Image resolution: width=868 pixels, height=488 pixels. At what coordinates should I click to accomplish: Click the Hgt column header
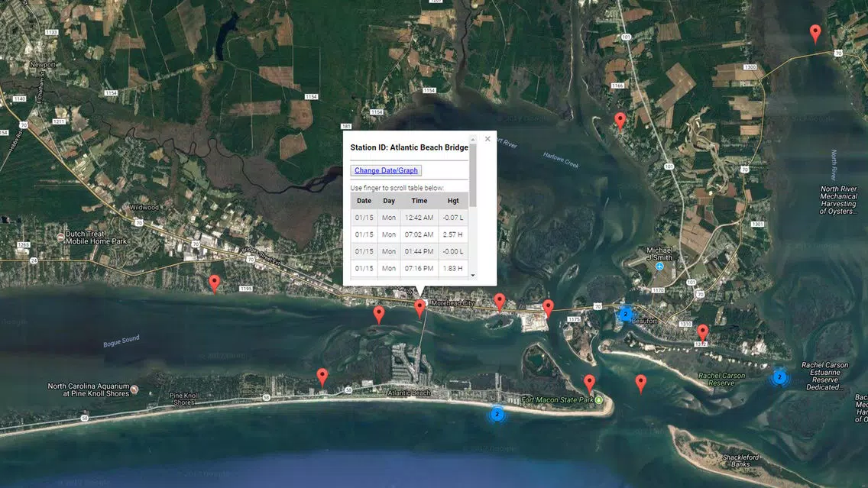point(453,201)
